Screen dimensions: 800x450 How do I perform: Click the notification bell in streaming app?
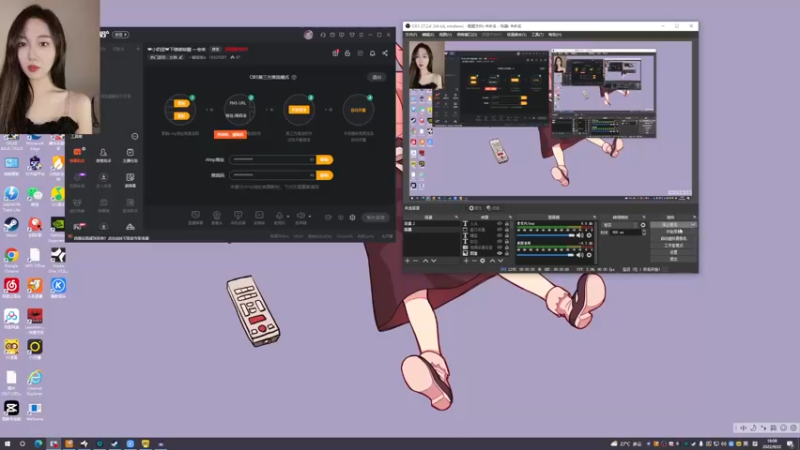tap(372, 53)
